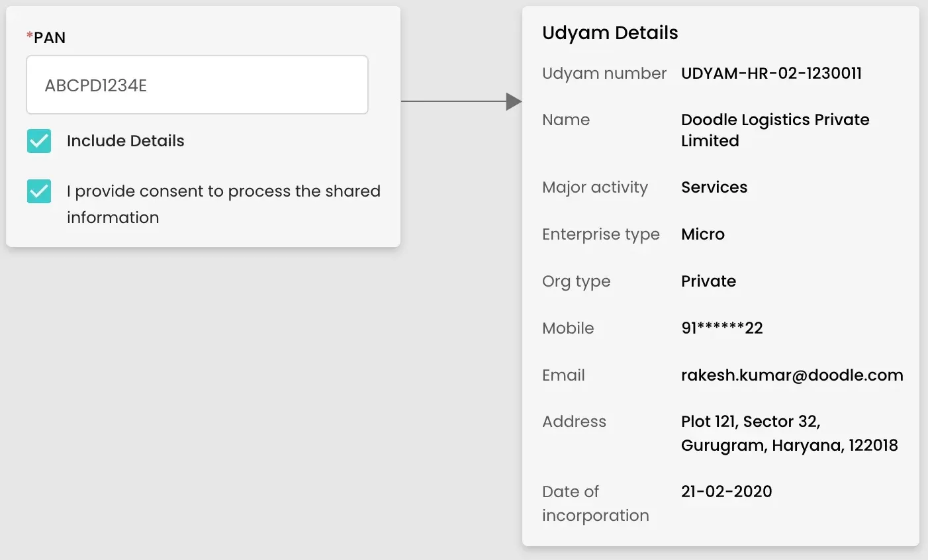
Task: Click the email rakesh.kumar@doodle.com
Action: [792, 375]
